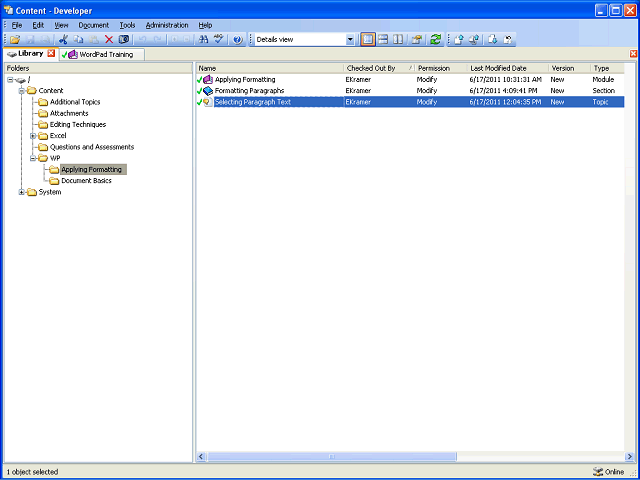Click the Copy toolbar icon
The image size is (640, 480).
[x=78, y=40]
